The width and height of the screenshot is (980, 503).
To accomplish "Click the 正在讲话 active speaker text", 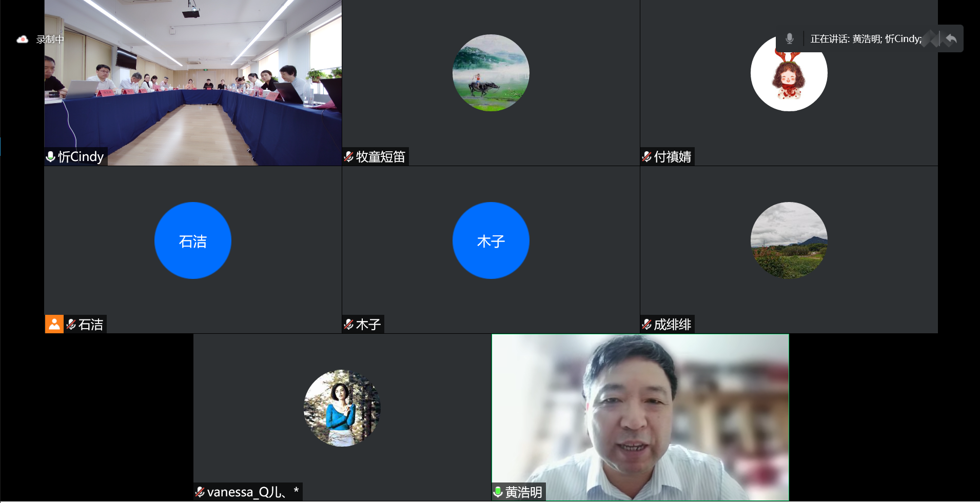I will [x=866, y=39].
